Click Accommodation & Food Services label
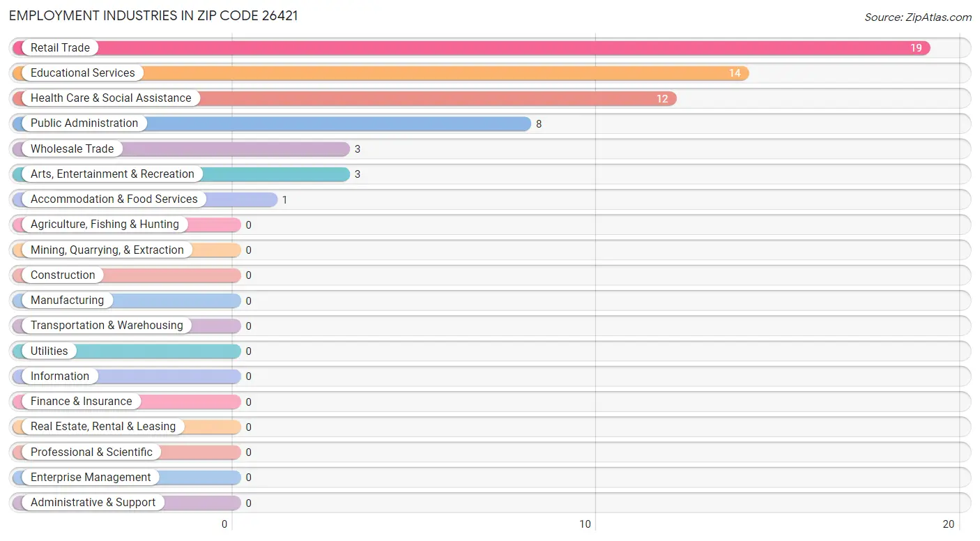The image size is (980, 541). pyautogui.click(x=114, y=199)
